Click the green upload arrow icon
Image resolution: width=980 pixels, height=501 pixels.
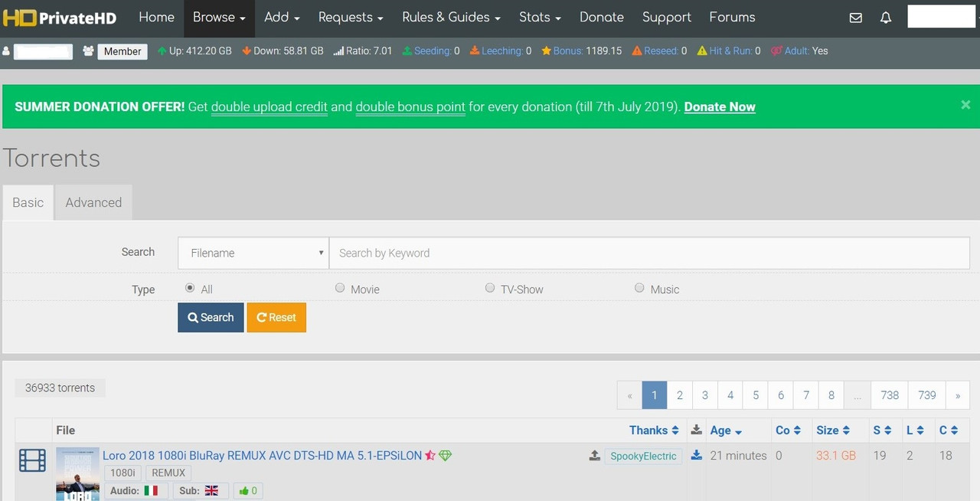(162, 51)
